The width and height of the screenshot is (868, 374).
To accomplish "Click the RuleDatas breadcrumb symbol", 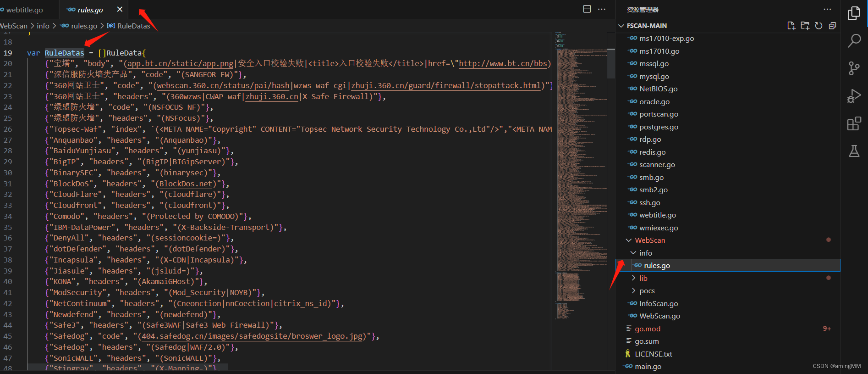I will (x=133, y=26).
